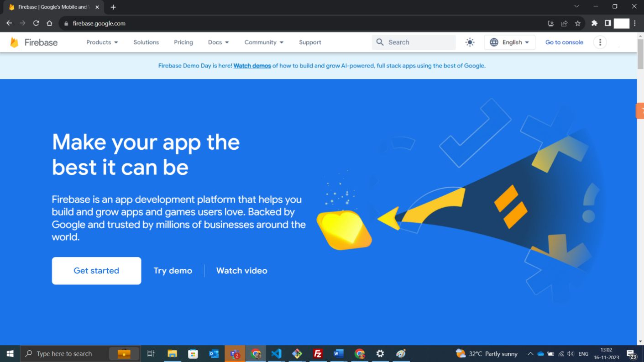Reload the page
The width and height of the screenshot is (644, 362).
(x=36, y=23)
